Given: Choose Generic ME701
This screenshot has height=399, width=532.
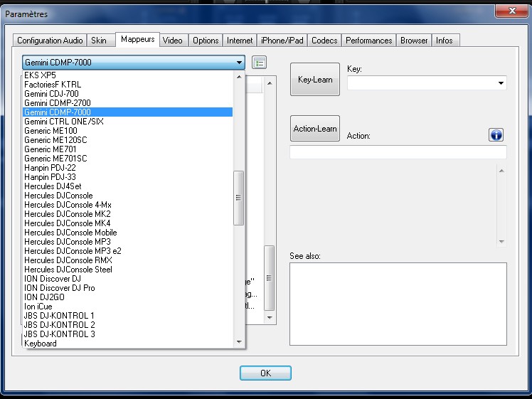Looking at the screenshot, I should (127, 149).
